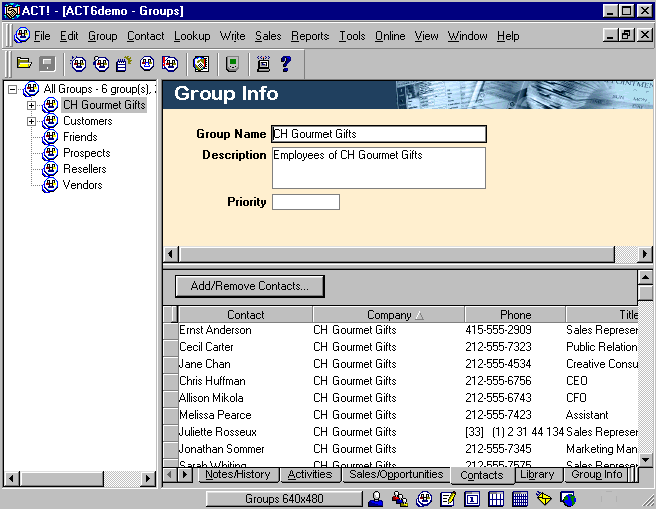Click contact list down scroll arrow
This screenshot has height=509, width=656.
tap(646, 460)
